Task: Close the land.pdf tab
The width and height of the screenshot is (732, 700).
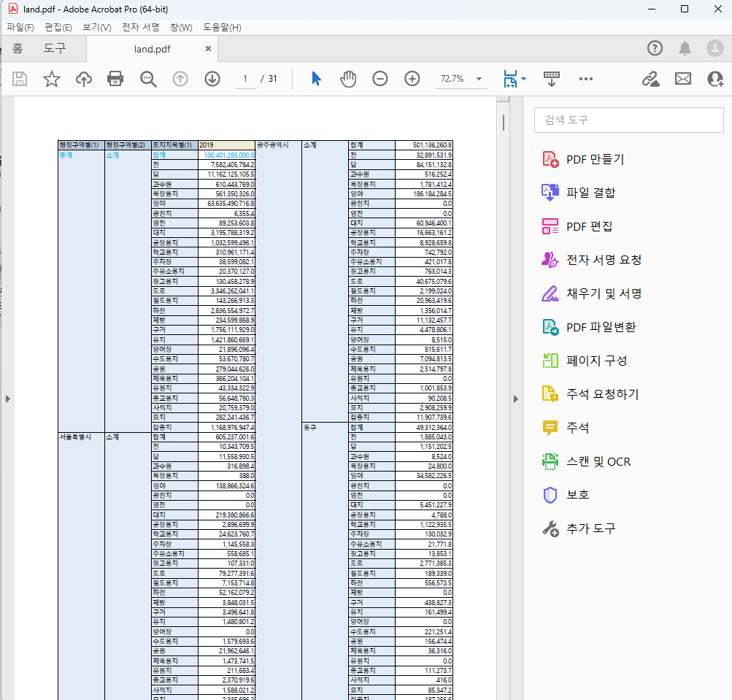Action: coord(208,49)
